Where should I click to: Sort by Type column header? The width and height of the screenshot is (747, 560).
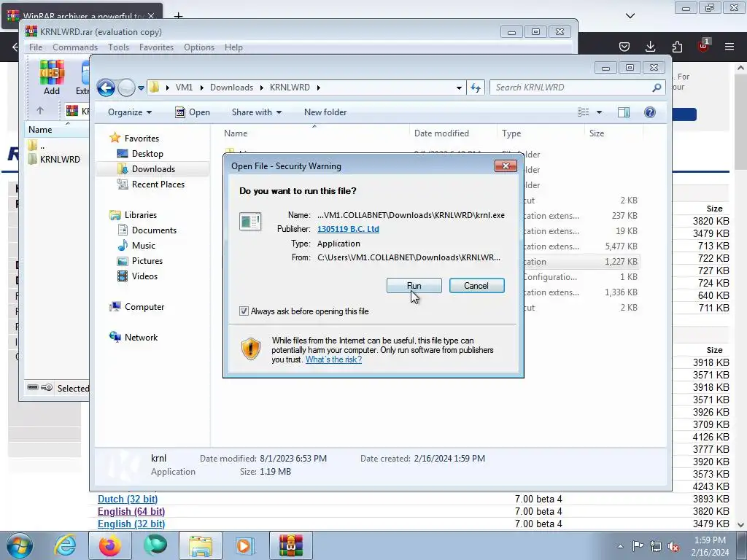[x=541, y=133]
